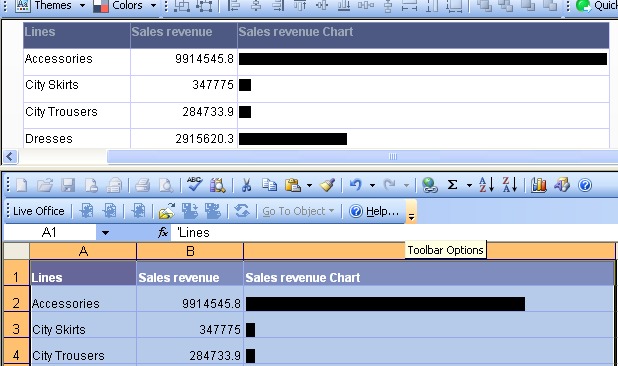Screen dimensions: 618x366
Task: Click the AutoSum sigma icon
Action: tap(452, 185)
